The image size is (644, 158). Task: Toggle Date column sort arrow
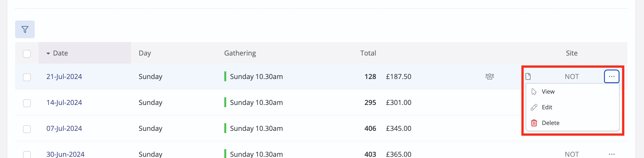pyautogui.click(x=48, y=53)
